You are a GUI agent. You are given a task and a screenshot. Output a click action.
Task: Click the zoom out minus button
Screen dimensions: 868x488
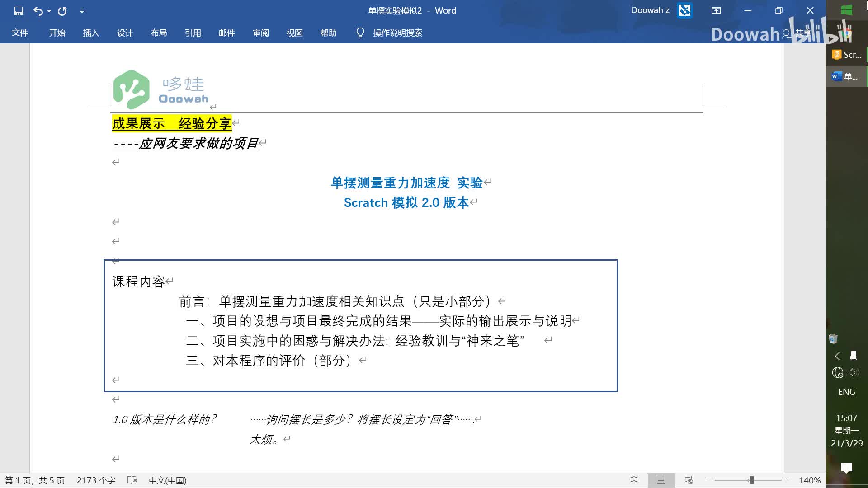(x=708, y=480)
